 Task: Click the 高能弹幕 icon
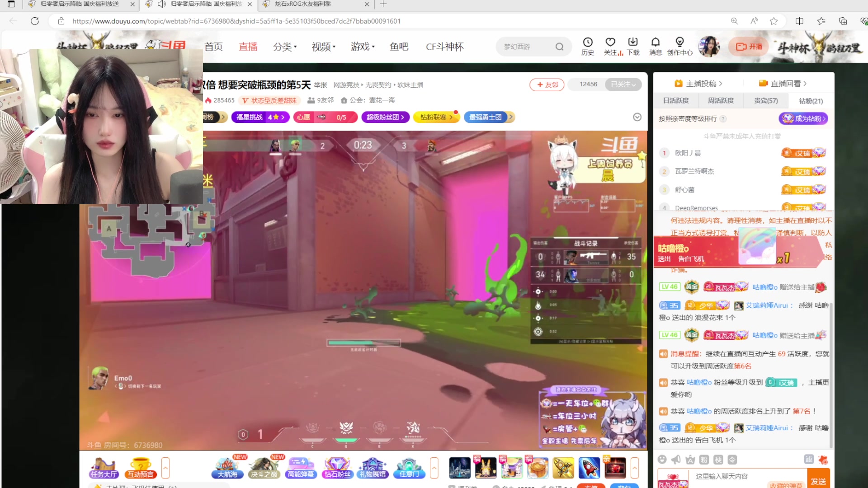coord(301,468)
